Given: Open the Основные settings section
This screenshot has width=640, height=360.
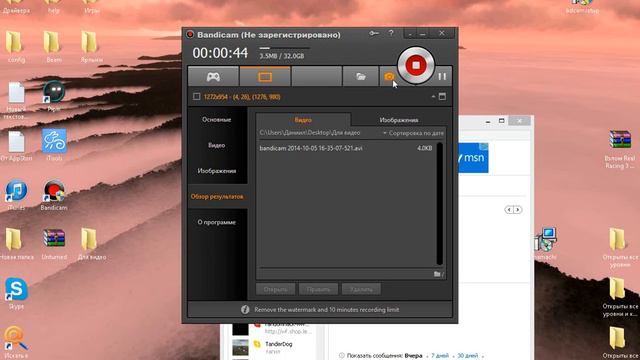Looking at the screenshot, I should (217, 120).
